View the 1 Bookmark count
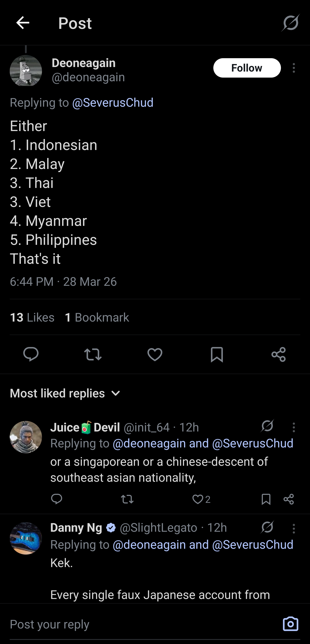 [97, 317]
